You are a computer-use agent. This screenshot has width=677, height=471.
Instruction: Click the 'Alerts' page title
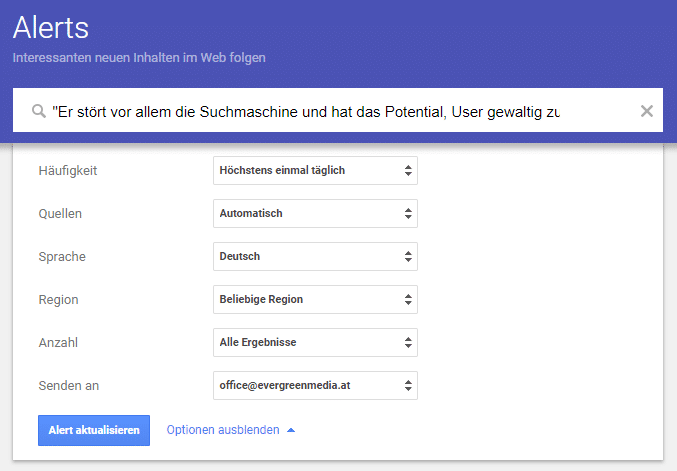[51, 28]
